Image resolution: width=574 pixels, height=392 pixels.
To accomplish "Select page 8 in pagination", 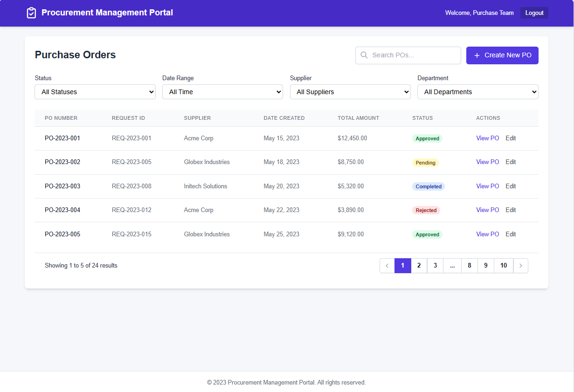I will 470,266.
